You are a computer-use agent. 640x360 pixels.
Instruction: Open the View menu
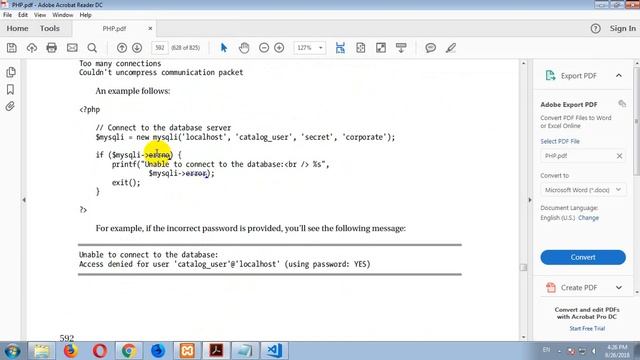(x=40, y=15)
